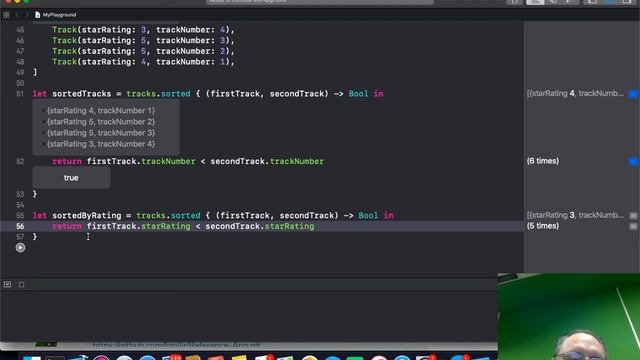
Task: Open the related items grid menu
Action: 6,15
